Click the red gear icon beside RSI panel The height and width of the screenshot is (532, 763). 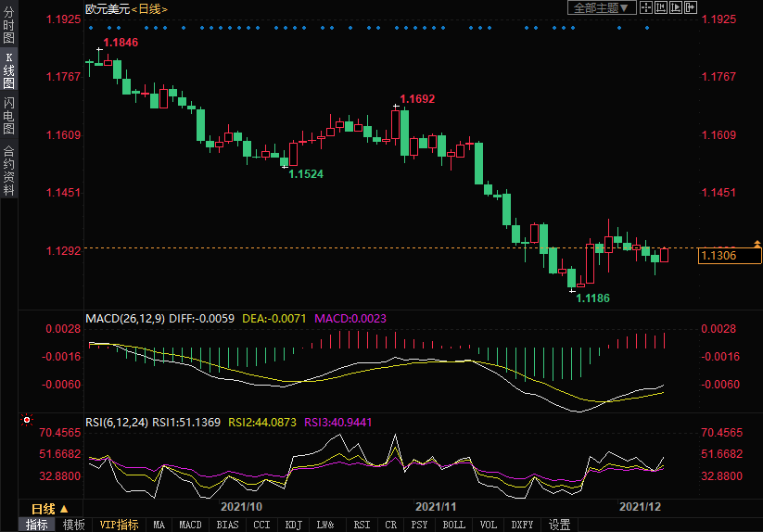pos(26,421)
